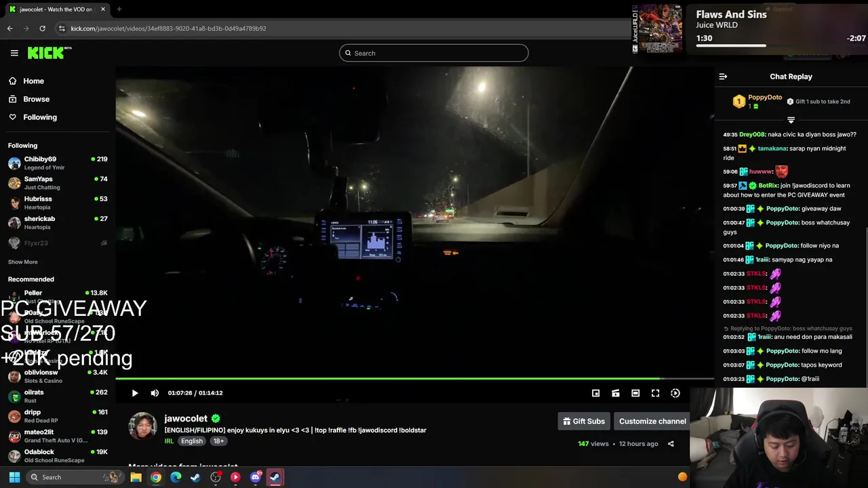Click the jawocolet channel name
The width and height of the screenshot is (868, 488).
[186, 418]
